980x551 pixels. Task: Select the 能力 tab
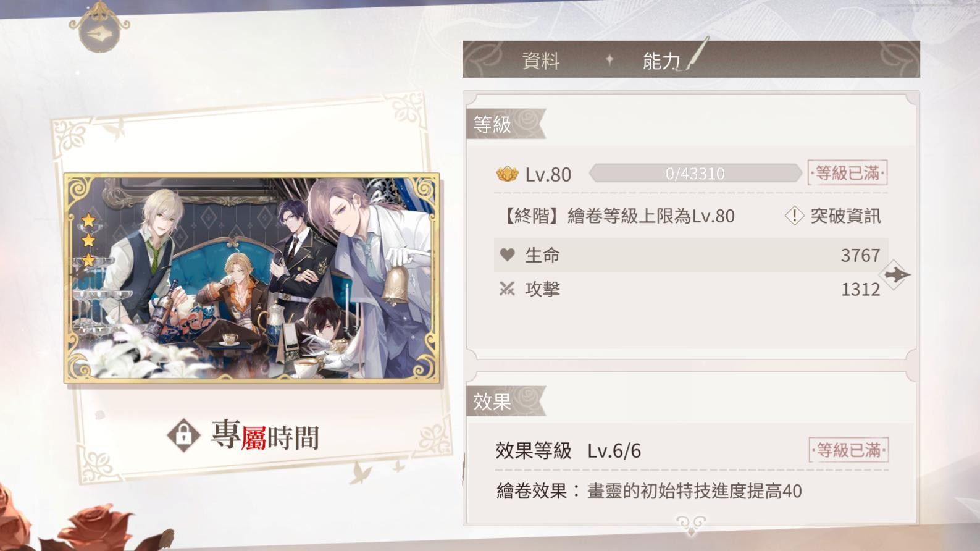point(661,61)
